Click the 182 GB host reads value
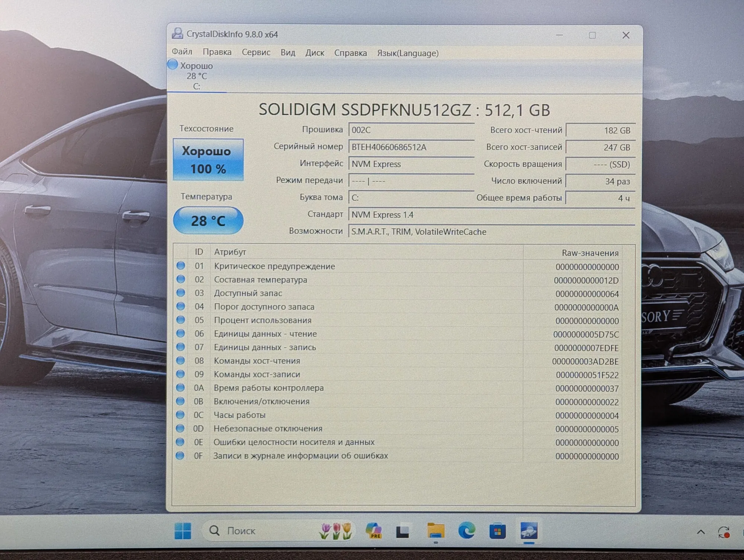Viewport: 744px width, 560px height. [x=600, y=131]
